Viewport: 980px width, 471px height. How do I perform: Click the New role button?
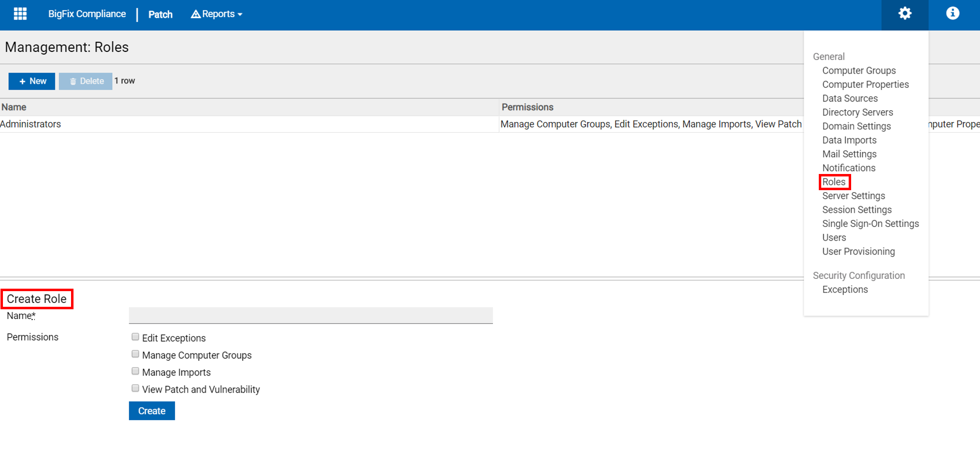pos(32,81)
